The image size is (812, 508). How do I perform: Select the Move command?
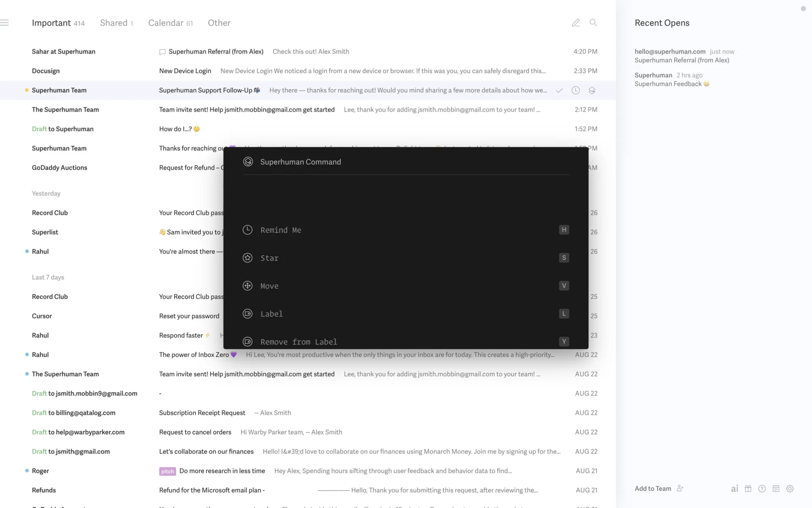tap(269, 286)
